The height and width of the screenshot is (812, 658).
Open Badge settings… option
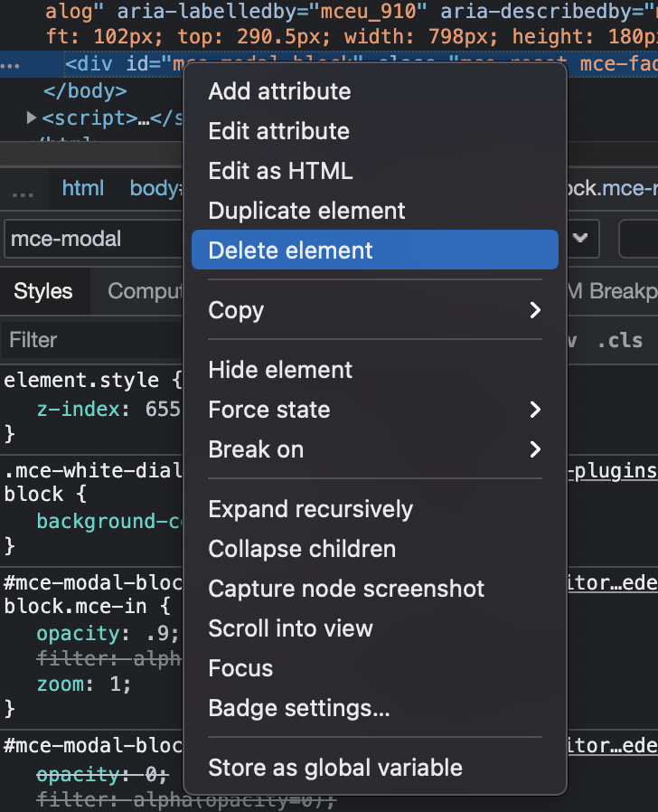[x=375, y=708]
